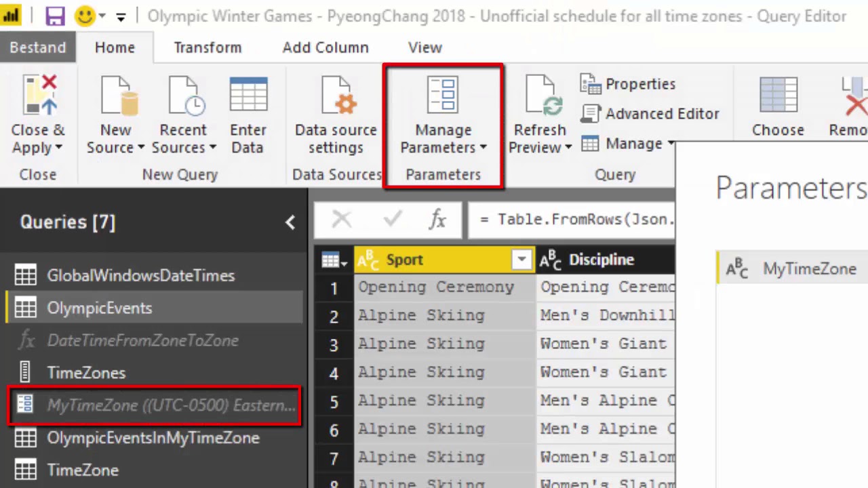Click the Enter Data icon
The width and height of the screenshot is (868, 488).
[x=248, y=95]
